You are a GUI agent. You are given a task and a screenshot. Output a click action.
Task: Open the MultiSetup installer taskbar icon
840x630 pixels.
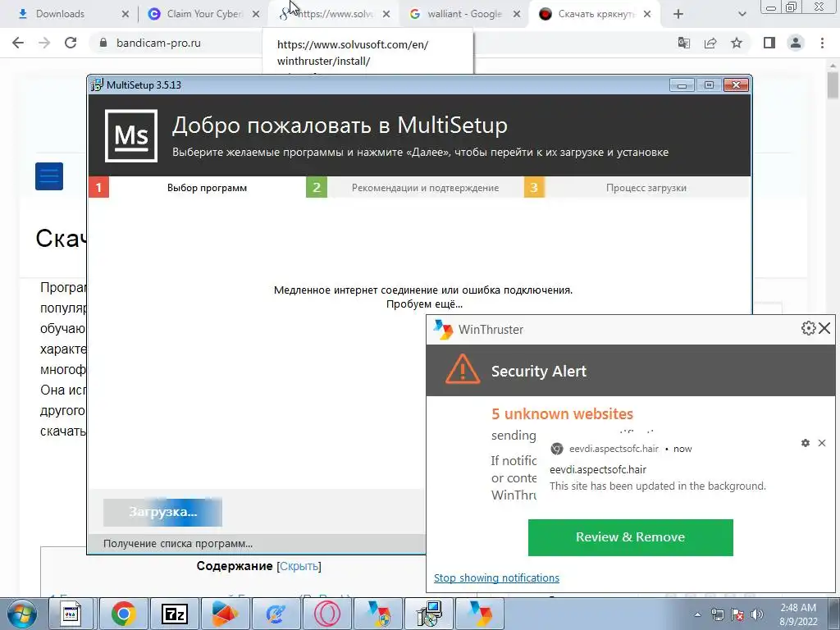(428, 614)
